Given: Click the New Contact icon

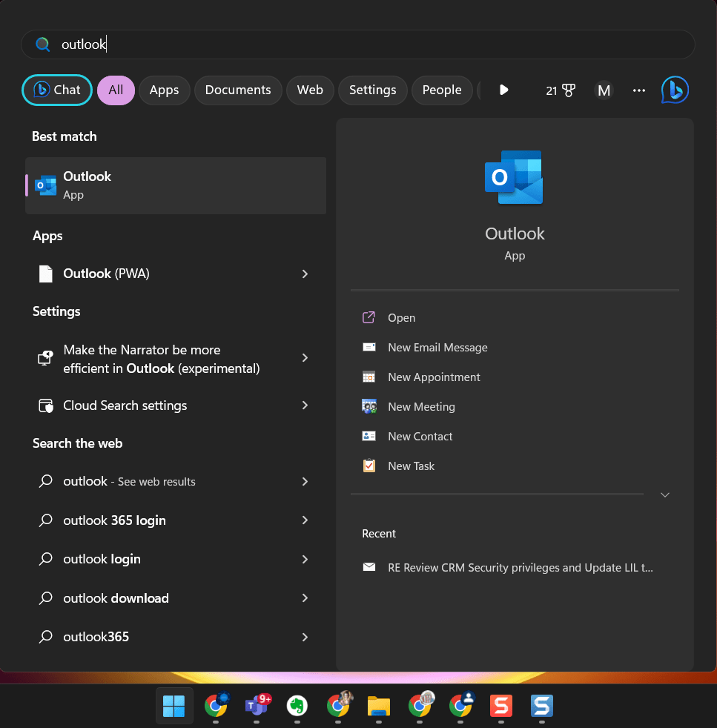Looking at the screenshot, I should (x=369, y=436).
